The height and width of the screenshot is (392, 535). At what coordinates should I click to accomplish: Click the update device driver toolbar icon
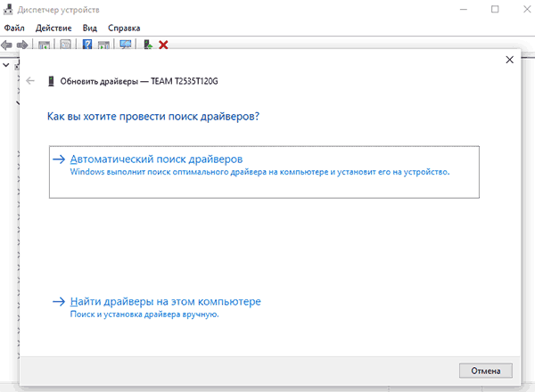point(148,45)
